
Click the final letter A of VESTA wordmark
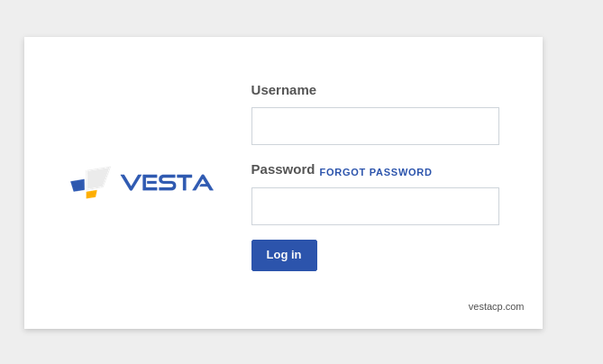click(x=203, y=183)
